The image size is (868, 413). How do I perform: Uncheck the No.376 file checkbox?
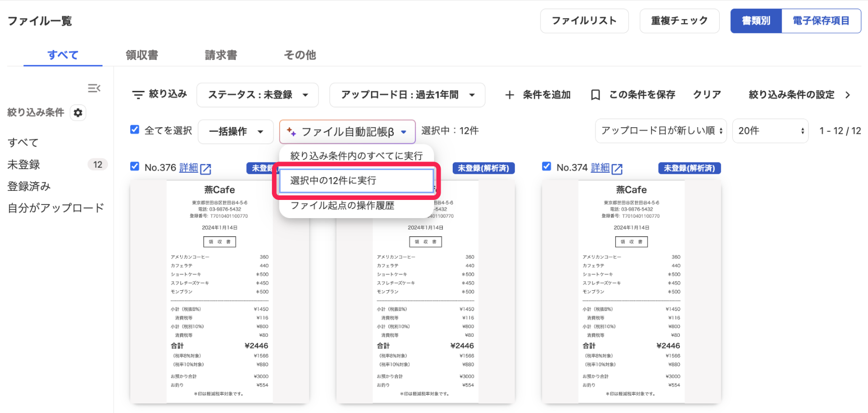(135, 166)
